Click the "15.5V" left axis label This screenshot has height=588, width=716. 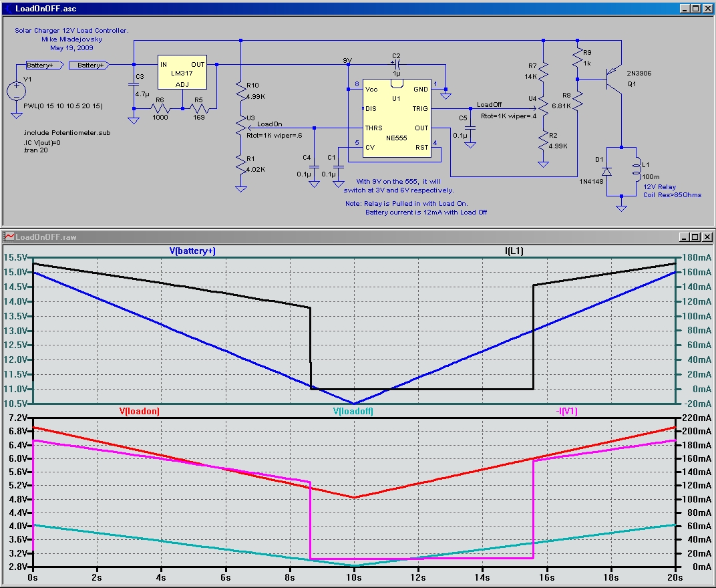pos(15,258)
